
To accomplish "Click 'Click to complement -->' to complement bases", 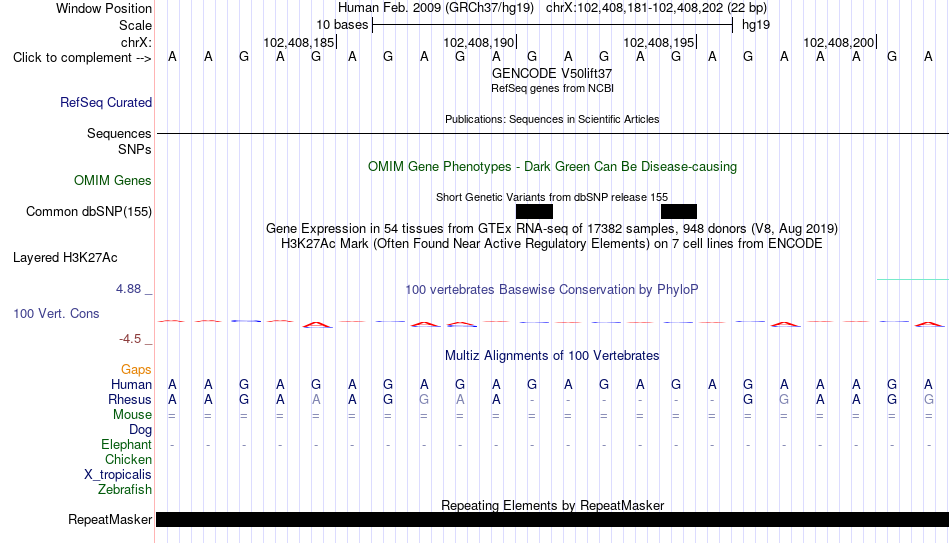I will click(82, 58).
